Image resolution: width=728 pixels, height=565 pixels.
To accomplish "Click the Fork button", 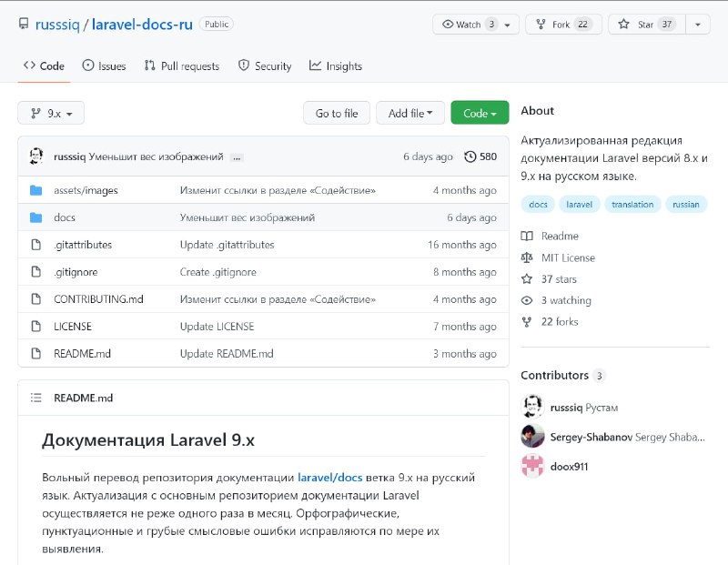I will click(563, 25).
